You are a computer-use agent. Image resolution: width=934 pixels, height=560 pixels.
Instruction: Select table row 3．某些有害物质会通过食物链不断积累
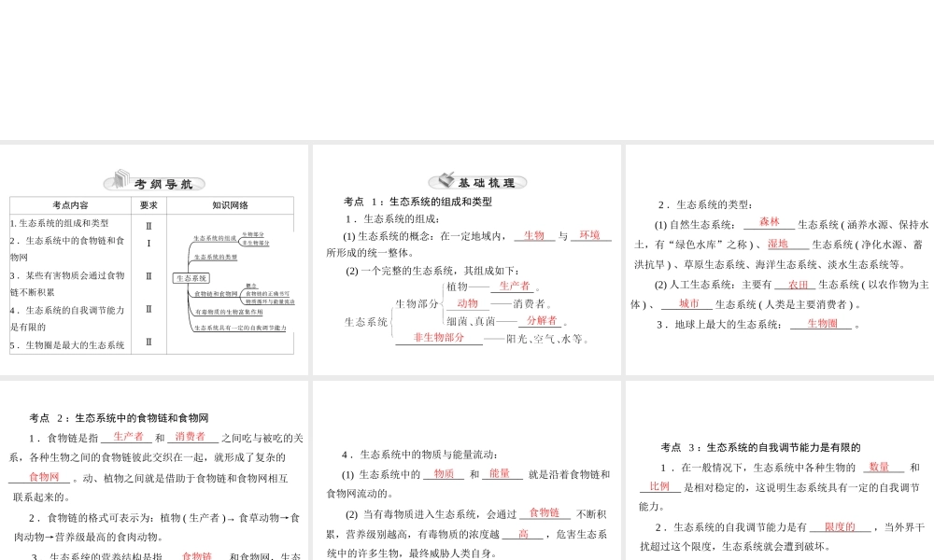(67, 284)
